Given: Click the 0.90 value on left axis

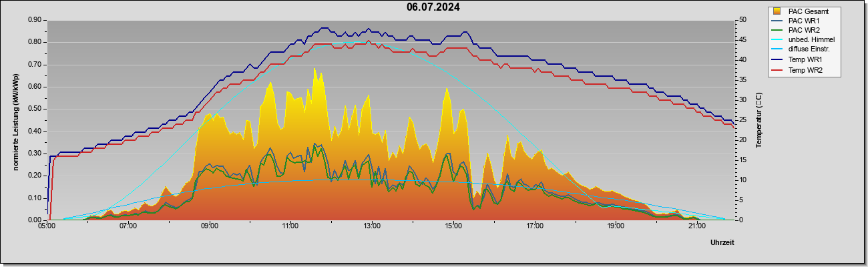Looking at the screenshot, I should [35, 20].
